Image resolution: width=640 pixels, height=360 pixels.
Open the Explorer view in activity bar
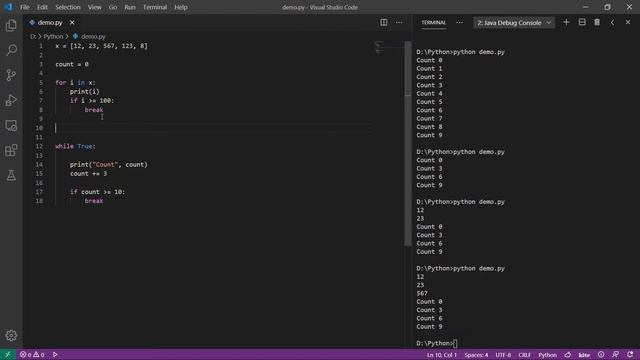click(11, 26)
